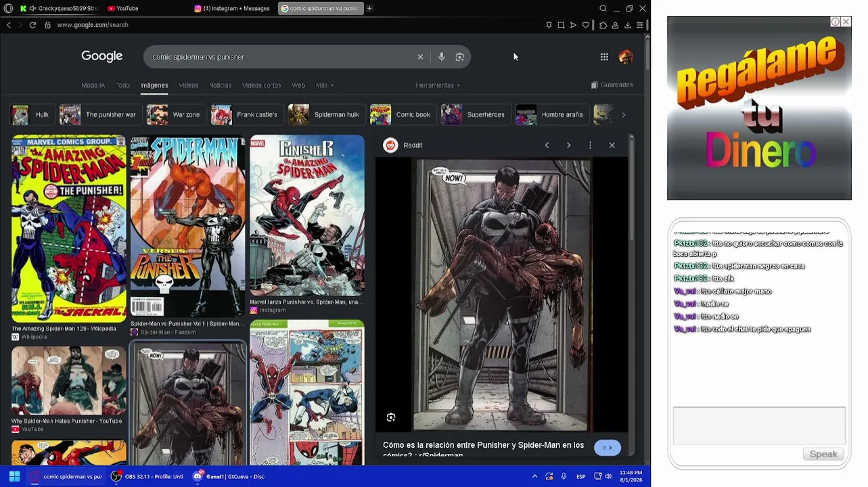Open the Google account profile picture
This screenshot has width=868, height=487.
tap(626, 57)
